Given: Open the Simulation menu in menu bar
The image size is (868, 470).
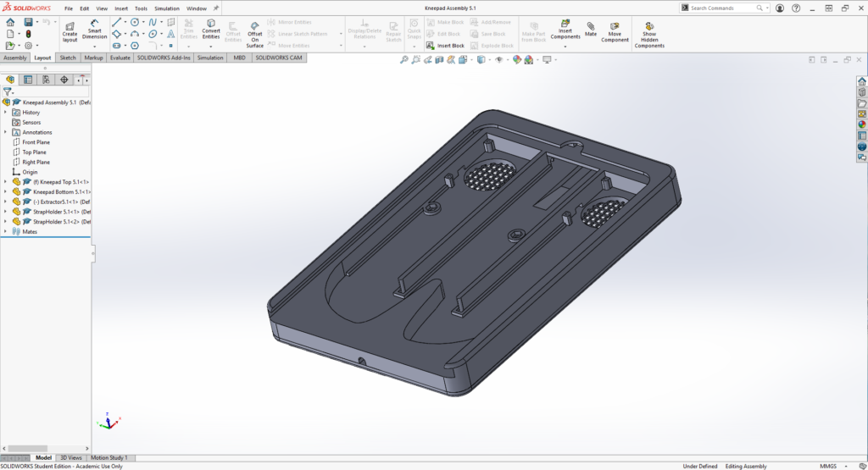Looking at the screenshot, I should click(x=167, y=8).
